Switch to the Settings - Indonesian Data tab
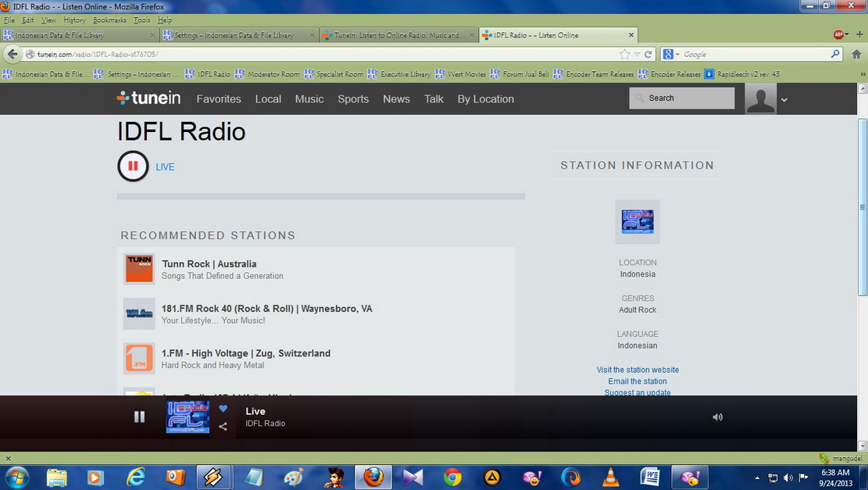The width and height of the screenshot is (868, 490). (234, 35)
